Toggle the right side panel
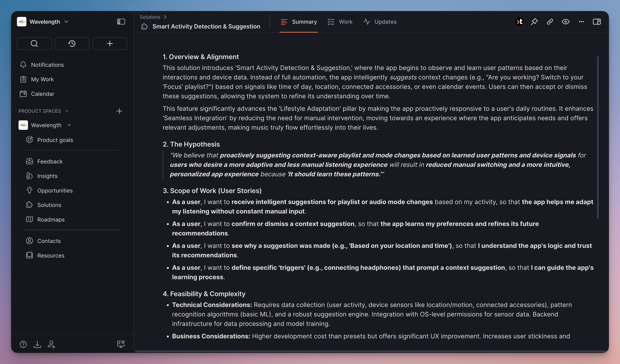Viewport: 620px width, 364px height. click(597, 22)
